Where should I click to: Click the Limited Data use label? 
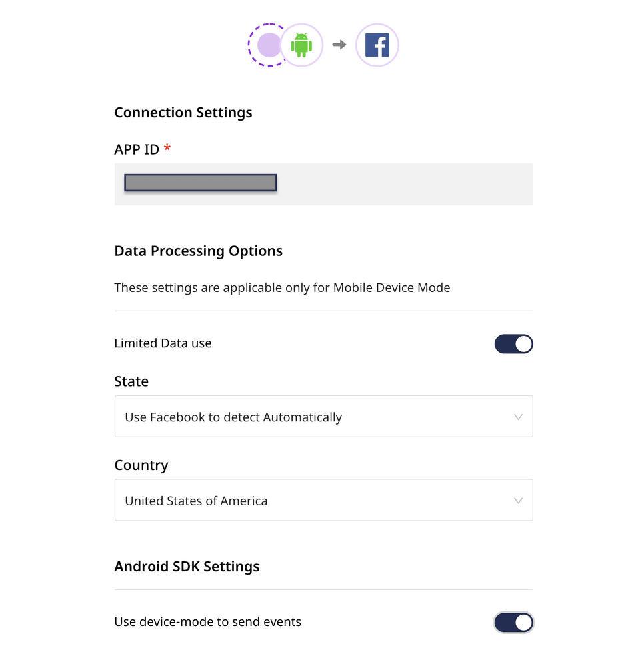[x=163, y=344]
